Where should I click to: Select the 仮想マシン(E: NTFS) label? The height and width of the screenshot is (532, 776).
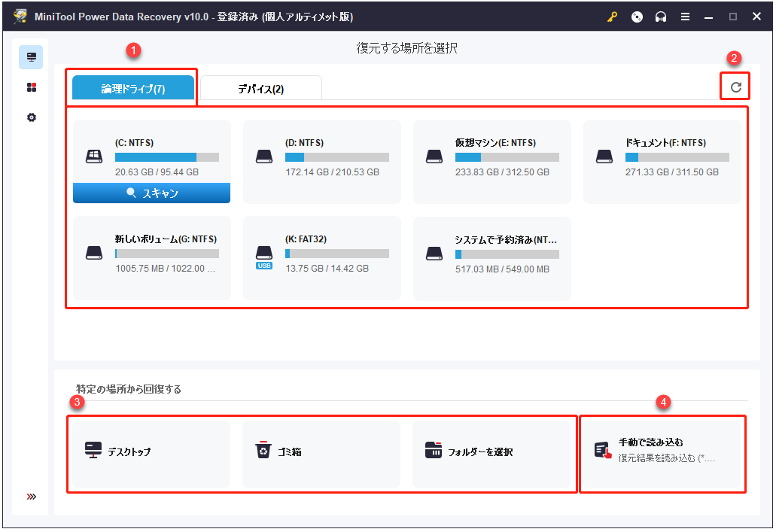[495, 142]
